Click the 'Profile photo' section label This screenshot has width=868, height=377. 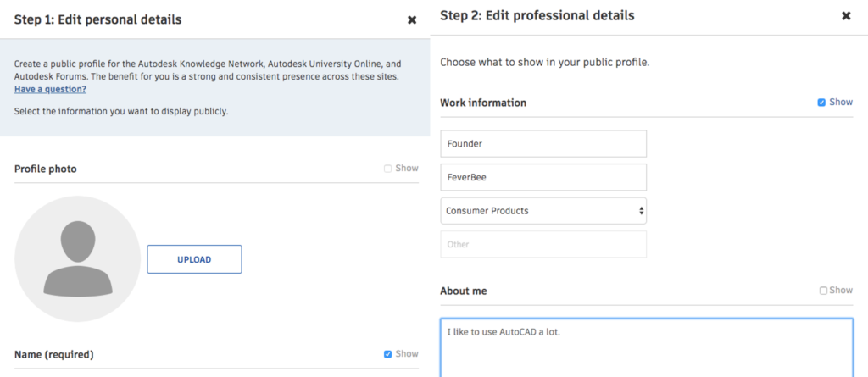pos(46,169)
